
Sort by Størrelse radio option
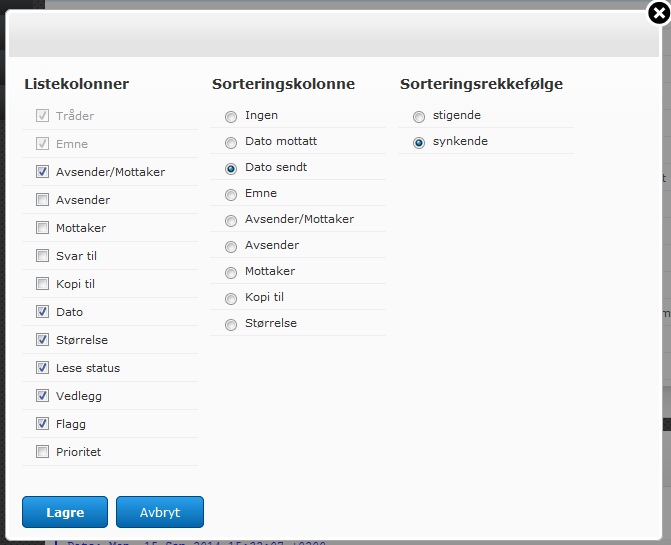coord(231,324)
